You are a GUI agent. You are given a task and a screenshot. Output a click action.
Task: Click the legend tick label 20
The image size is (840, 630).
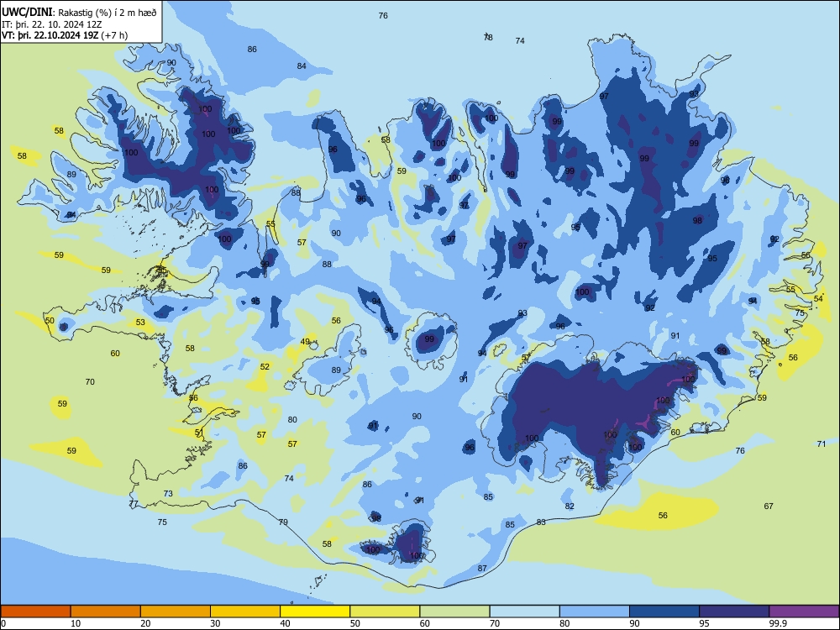pyautogui.click(x=145, y=623)
